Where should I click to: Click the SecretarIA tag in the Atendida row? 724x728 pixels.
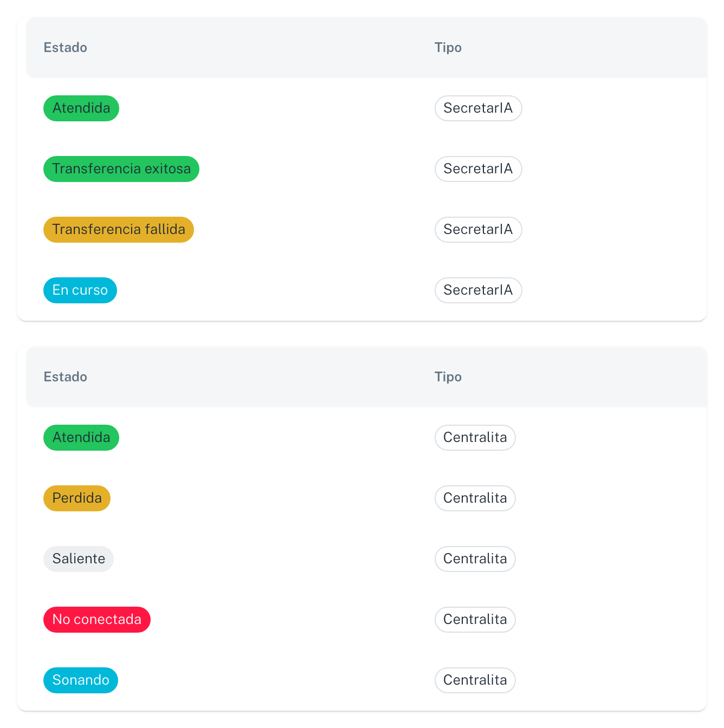coord(478,108)
